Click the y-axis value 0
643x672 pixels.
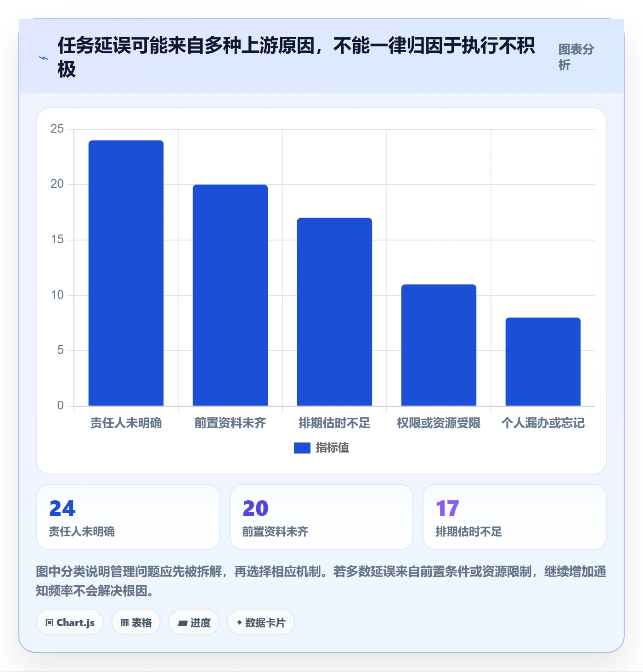click(x=61, y=406)
